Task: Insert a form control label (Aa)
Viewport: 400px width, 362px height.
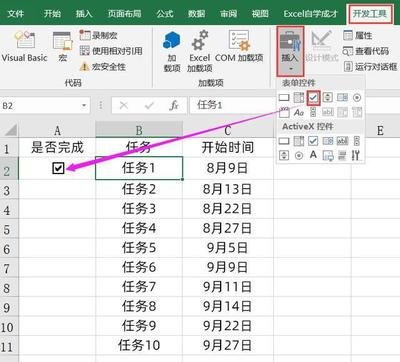Action: [299, 112]
